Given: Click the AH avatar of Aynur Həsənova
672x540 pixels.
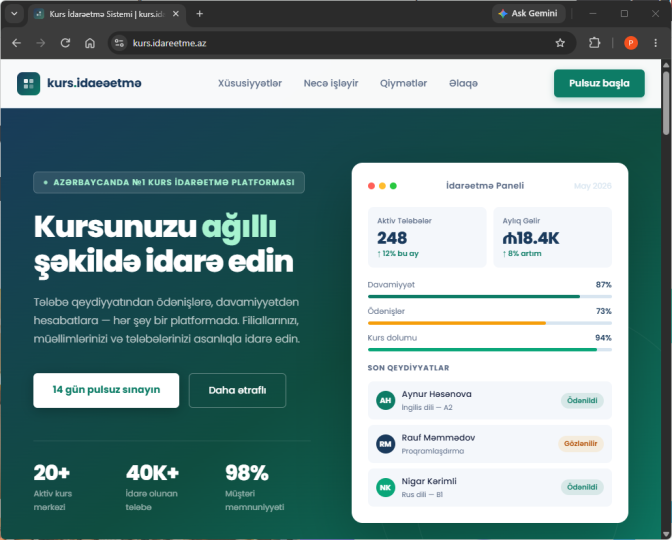Looking at the screenshot, I should coord(385,400).
